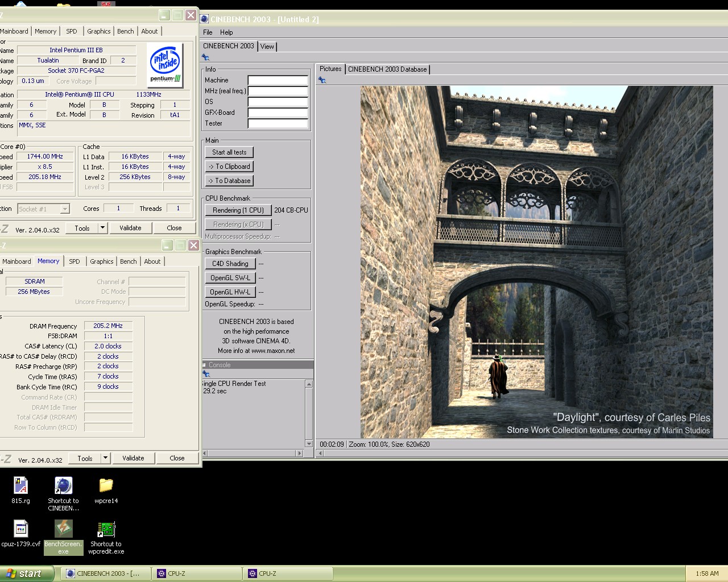Open Graphics tab in the upper CPU-Z window

click(x=99, y=31)
